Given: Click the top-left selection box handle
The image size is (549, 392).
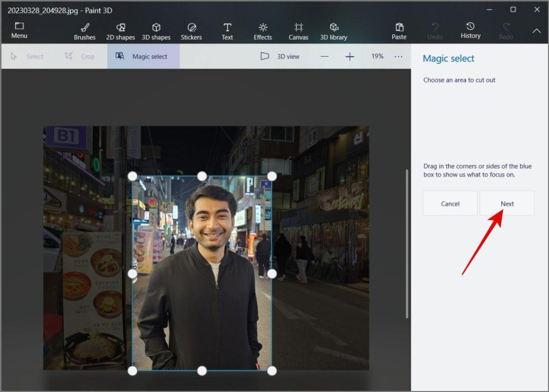Looking at the screenshot, I should [132, 176].
